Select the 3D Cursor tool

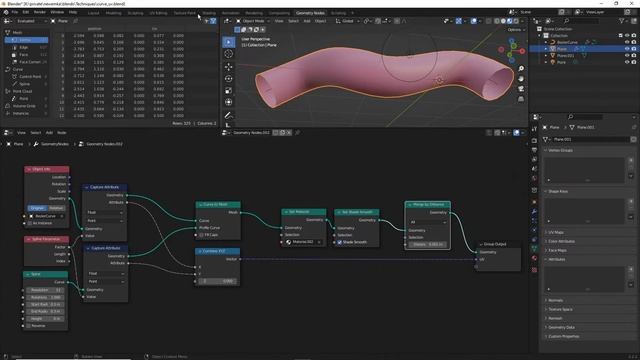tap(229, 54)
